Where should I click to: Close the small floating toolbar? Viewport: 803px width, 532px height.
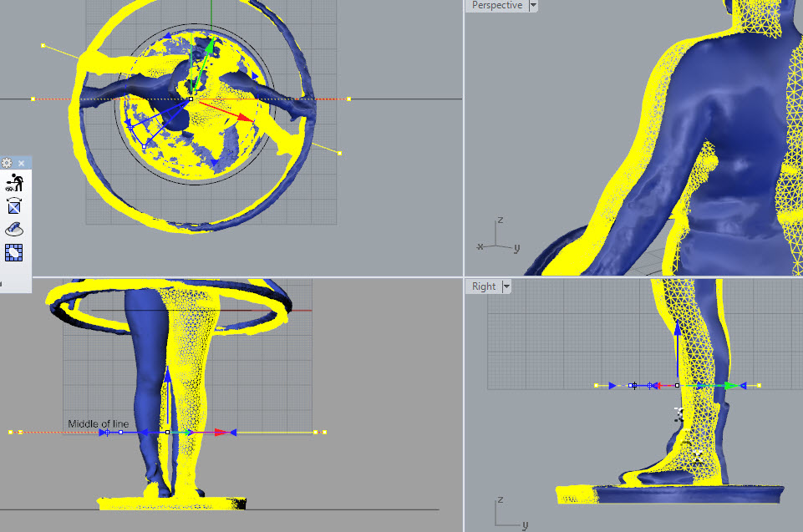[x=22, y=164]
